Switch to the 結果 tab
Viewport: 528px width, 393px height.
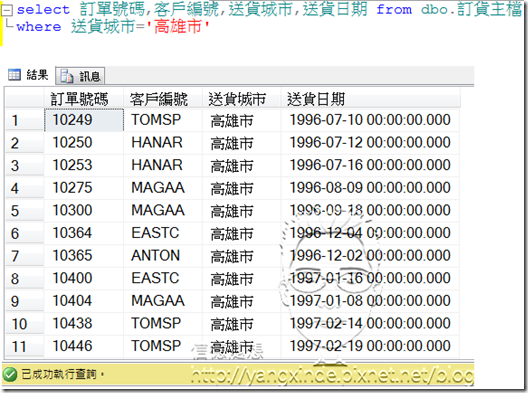coord(29,75)
